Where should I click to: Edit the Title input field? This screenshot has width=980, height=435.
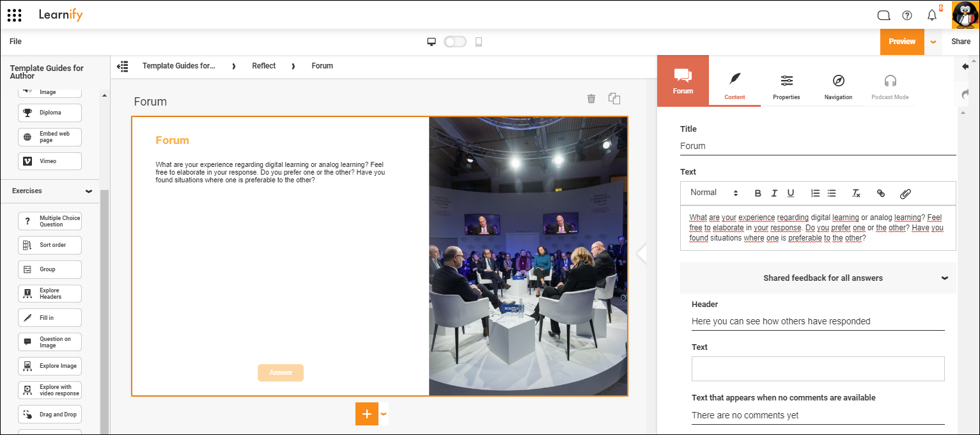coord(818,146)
